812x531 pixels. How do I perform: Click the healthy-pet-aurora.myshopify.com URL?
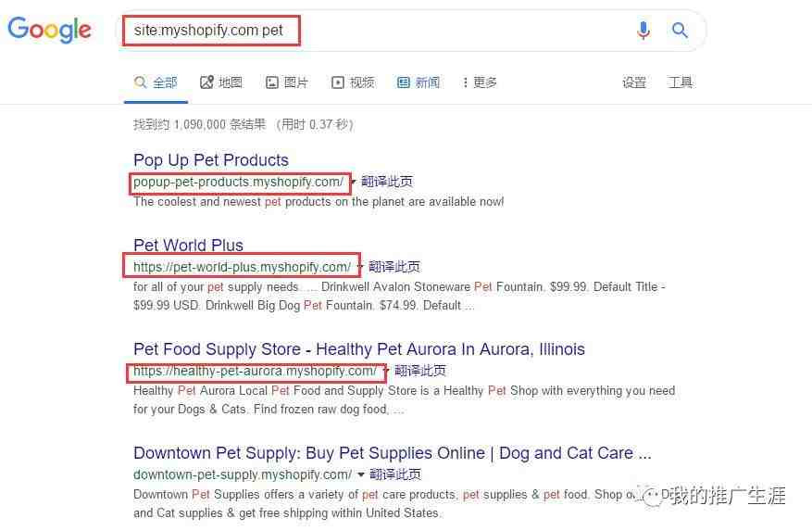coord(256,372)
